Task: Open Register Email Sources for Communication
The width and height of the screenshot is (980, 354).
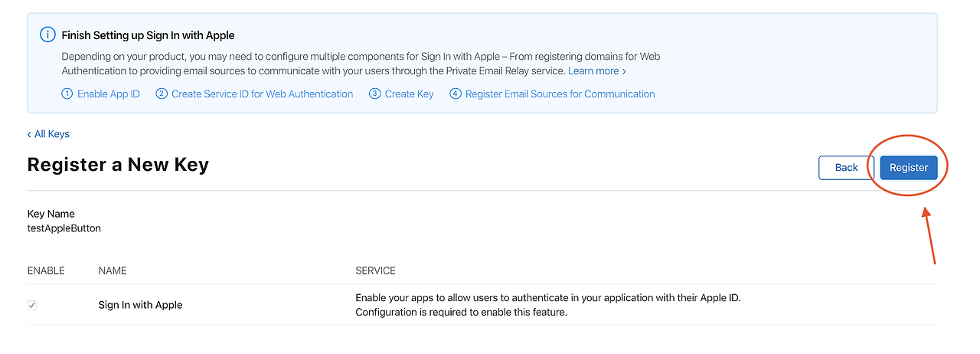Action: pos(552,94)
